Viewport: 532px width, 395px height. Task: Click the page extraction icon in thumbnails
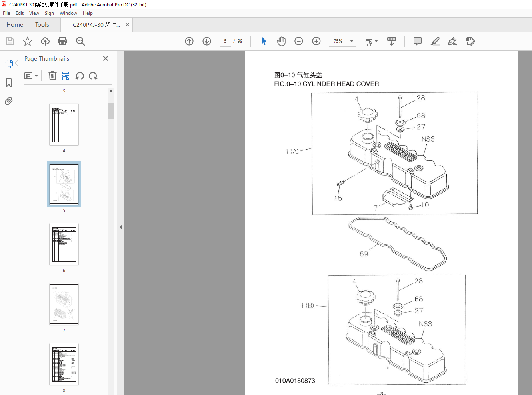click(x=66, y=76)
